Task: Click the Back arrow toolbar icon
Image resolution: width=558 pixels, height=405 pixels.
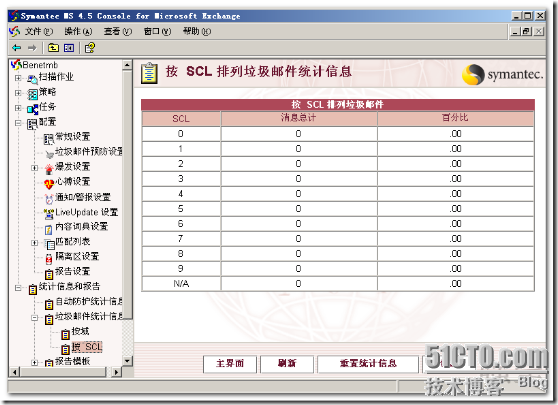Action: (x=17, y=48)
